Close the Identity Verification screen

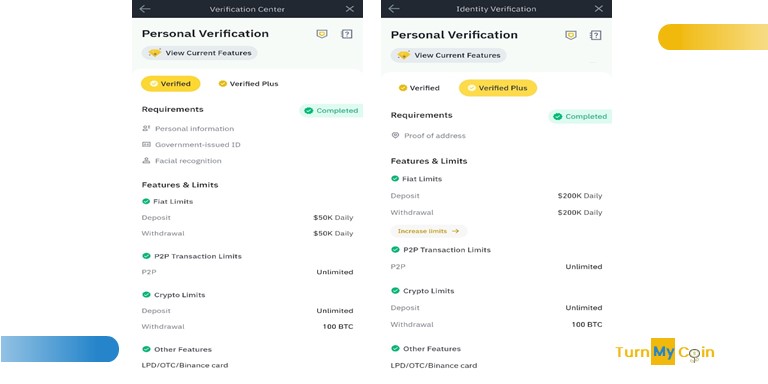tap(599, 8)
